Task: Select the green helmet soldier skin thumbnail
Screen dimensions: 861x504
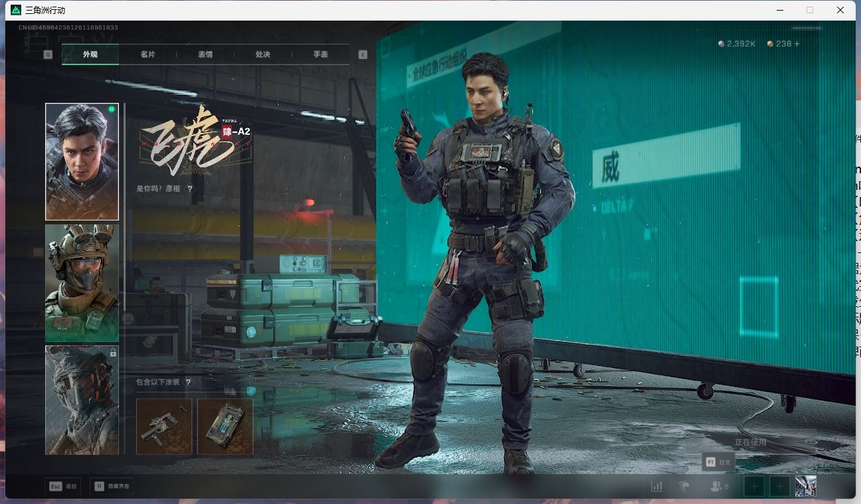Action: point(82,283)
